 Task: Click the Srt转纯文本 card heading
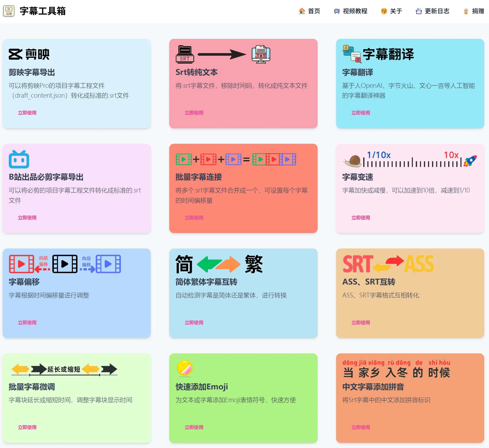pyautogui.click(x=196, y=72)
